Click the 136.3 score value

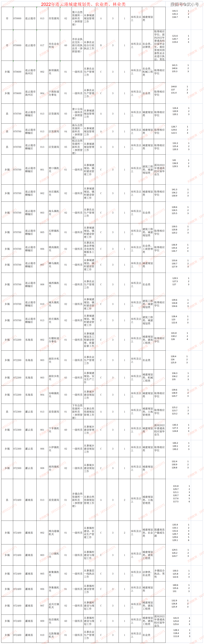tap(175, 373)
